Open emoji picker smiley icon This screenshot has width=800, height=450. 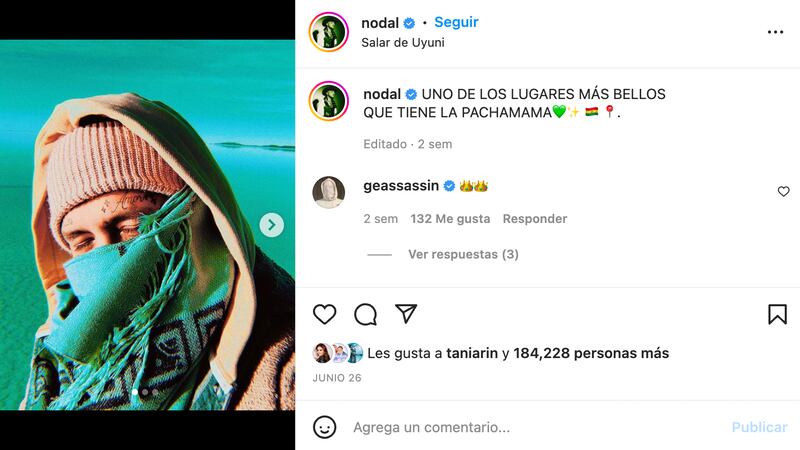(x=324, y=427)
